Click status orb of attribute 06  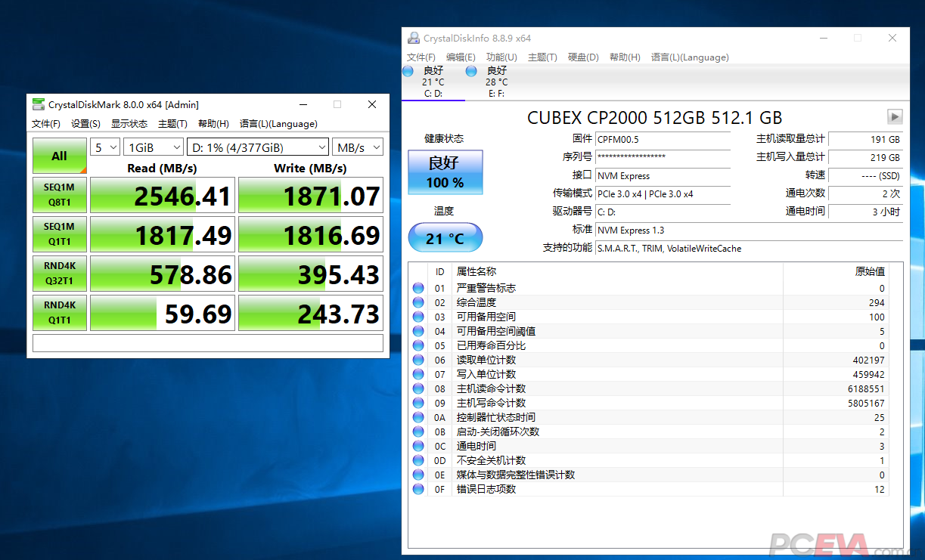tap(418, 360)
